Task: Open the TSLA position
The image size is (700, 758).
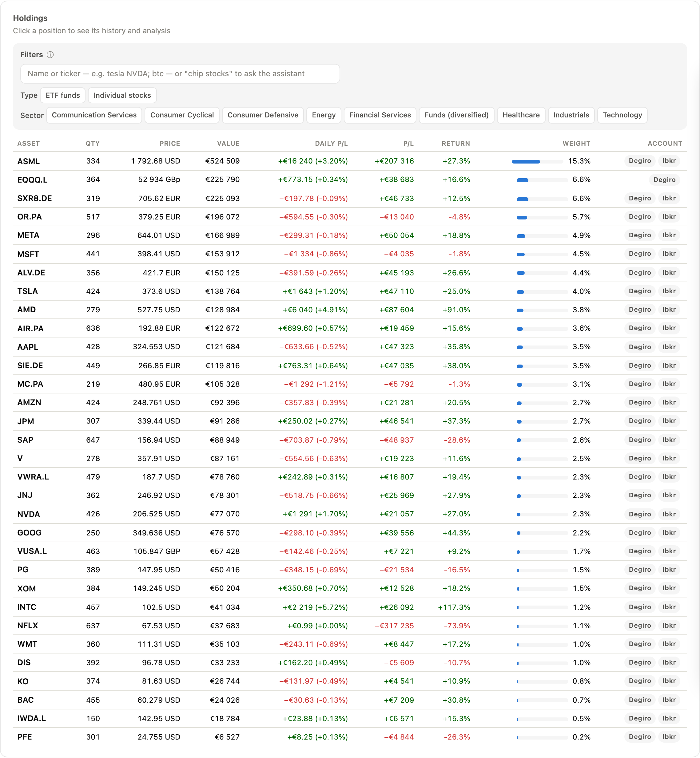Action: point(350,291)
